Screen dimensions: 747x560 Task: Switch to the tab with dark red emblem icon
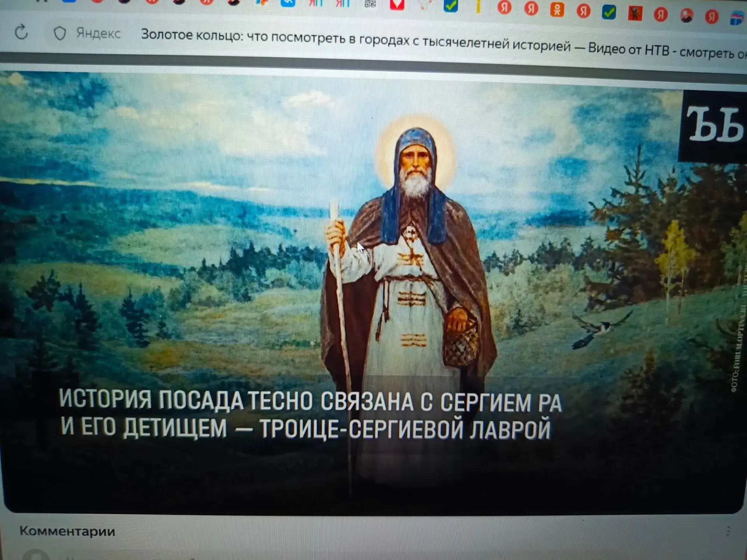tap(635, 14)
